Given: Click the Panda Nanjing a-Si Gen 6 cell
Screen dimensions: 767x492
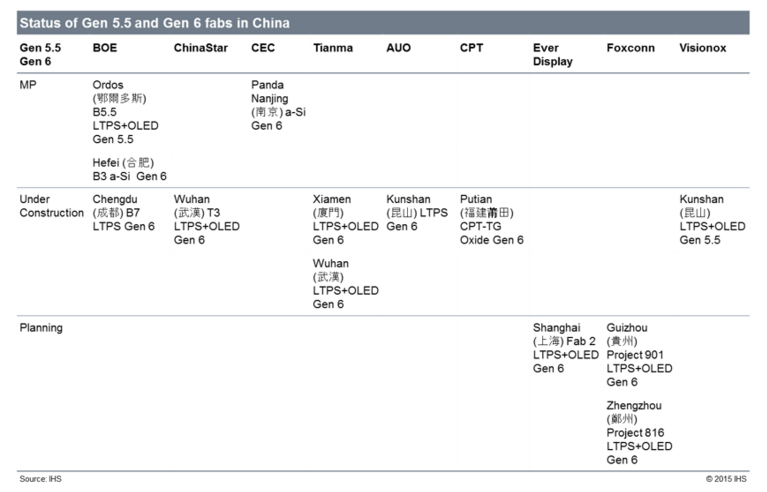Looking at the screenshot, I should pyautogui.click(x=278, y=105).
